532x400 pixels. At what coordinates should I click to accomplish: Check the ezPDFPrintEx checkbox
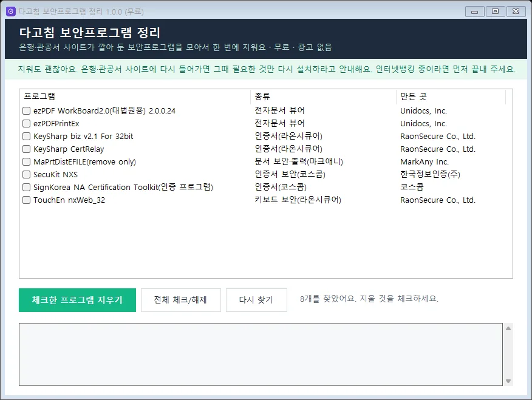26,123
